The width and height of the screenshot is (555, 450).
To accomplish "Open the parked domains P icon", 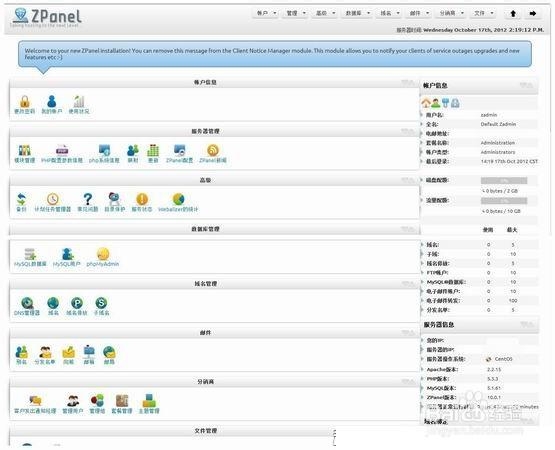I will coord(77,303).
